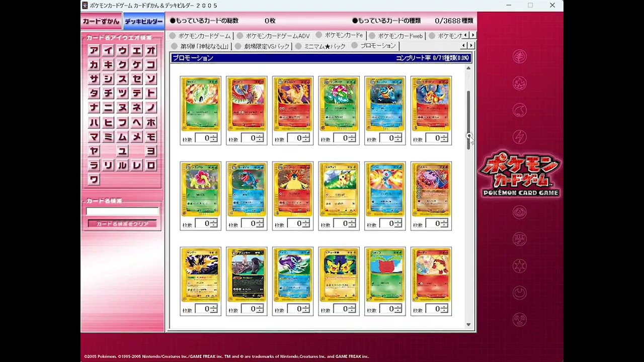
Task: Click the card list scrollbar up arrow
Action: [x=468, y=68]
